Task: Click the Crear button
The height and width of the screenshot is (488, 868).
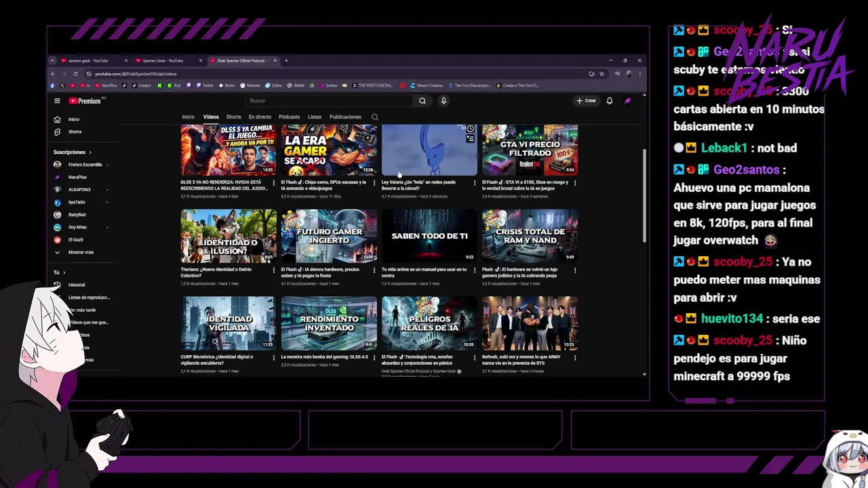Action: tap(587, 101)
